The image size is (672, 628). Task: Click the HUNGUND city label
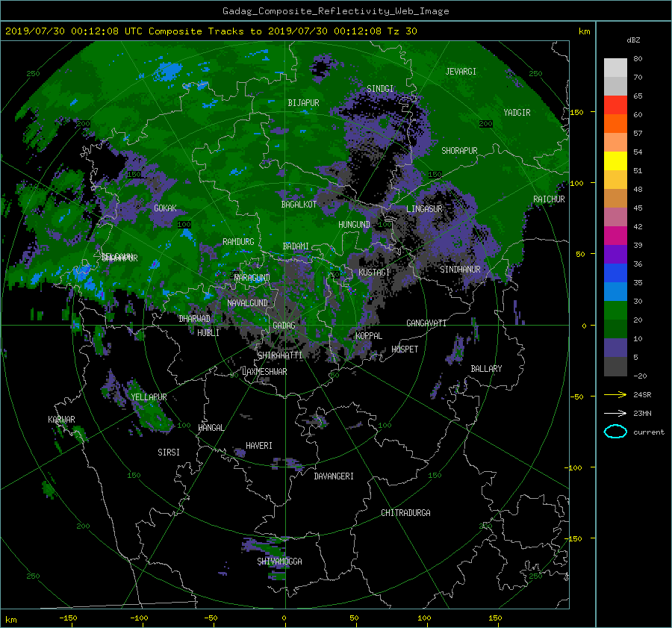point(354,225)
